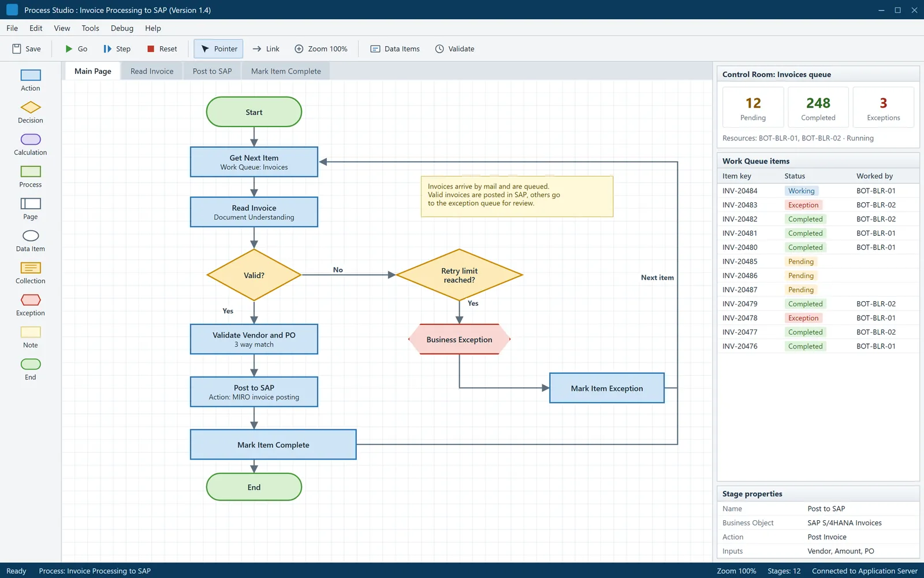The width and height of the screenshot is (924, 578).
Task: Activate the Pointer tool
Action: (x=218, y=49)
